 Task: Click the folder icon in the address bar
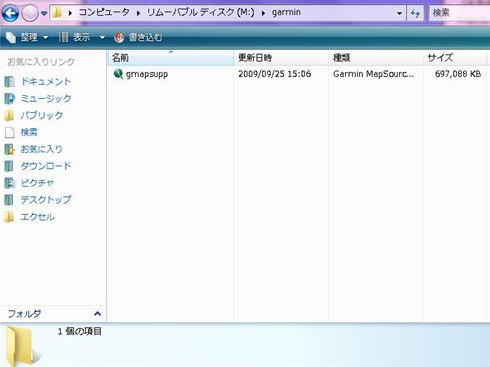(x=57, y=13)
